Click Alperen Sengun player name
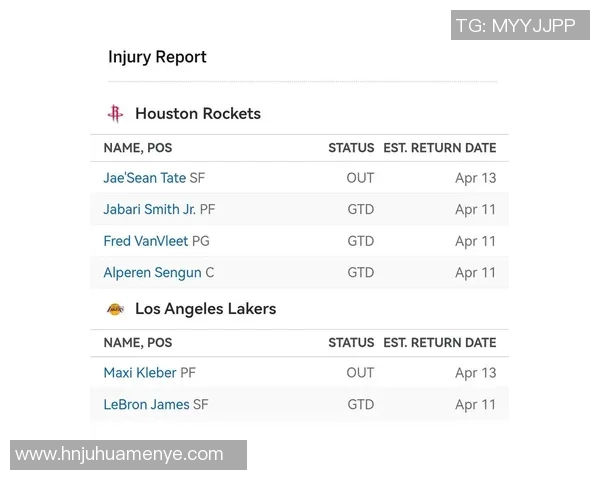 pos(152,273)
